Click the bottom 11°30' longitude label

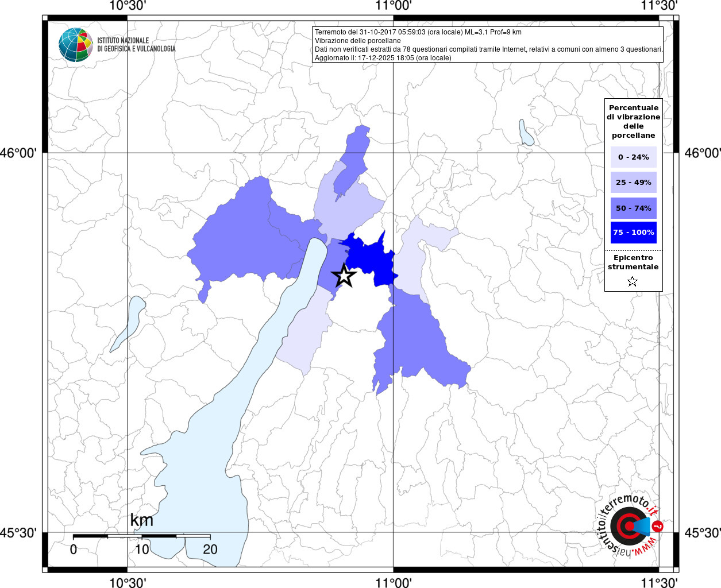pyautogui.click(x=660, y=582)
